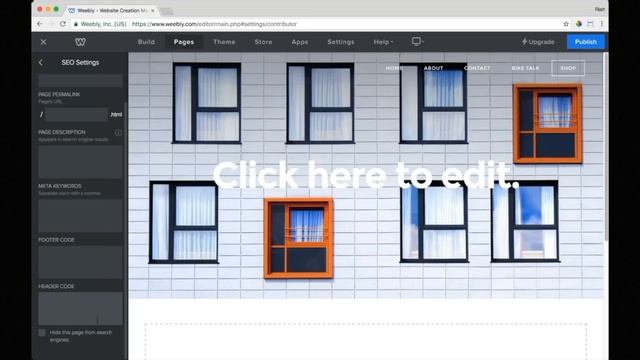The image size is (640, 360).
Task: Click the browser address bar URL
Action: tap(214, 24)
